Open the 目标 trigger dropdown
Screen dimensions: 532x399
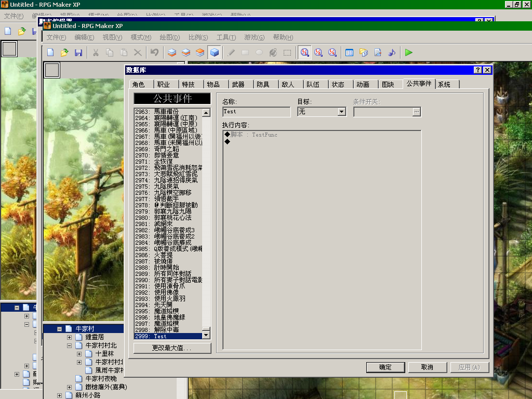pyautogui.click(x=342, y=112)
